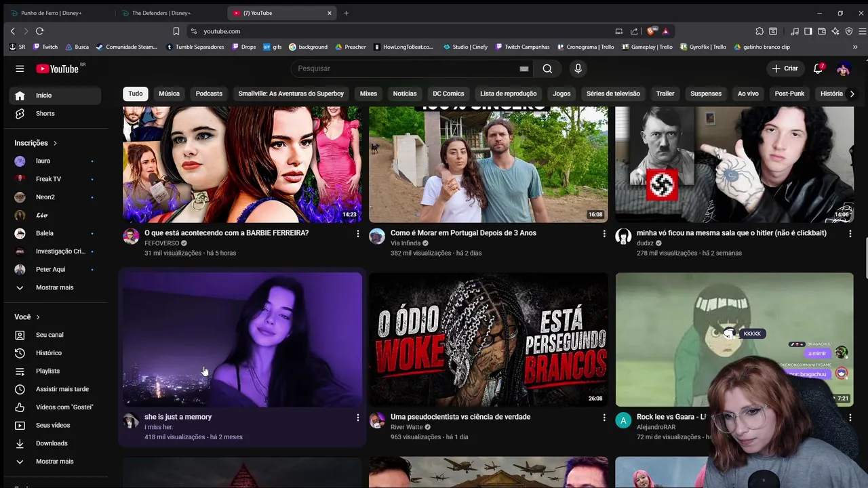Image resolution: width=868 pixels, height=488 pixels.
Task: Go to Início in the sidebar
Action: pos(55,96)
